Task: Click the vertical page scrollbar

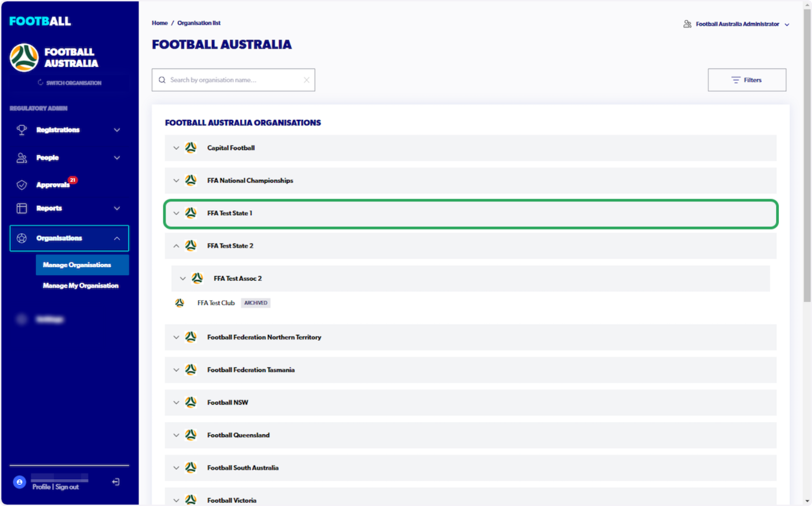Action: coord(807,156)
